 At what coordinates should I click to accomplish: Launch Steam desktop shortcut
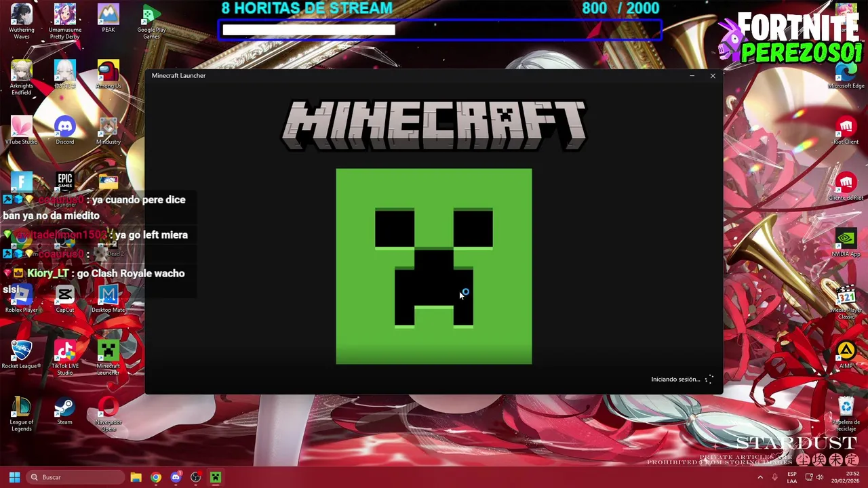tap(65, 411)
